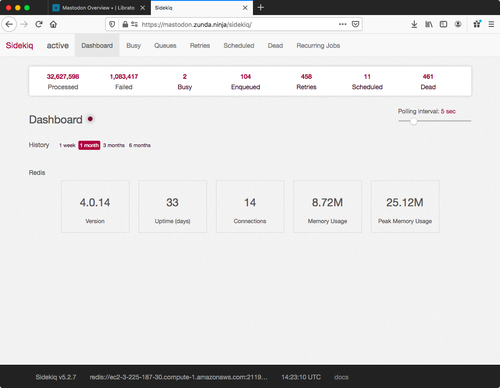This screenshot has height=388, width=500.
Task: Toggle the sidebar view icon
Action: click(x=443, y=24)
